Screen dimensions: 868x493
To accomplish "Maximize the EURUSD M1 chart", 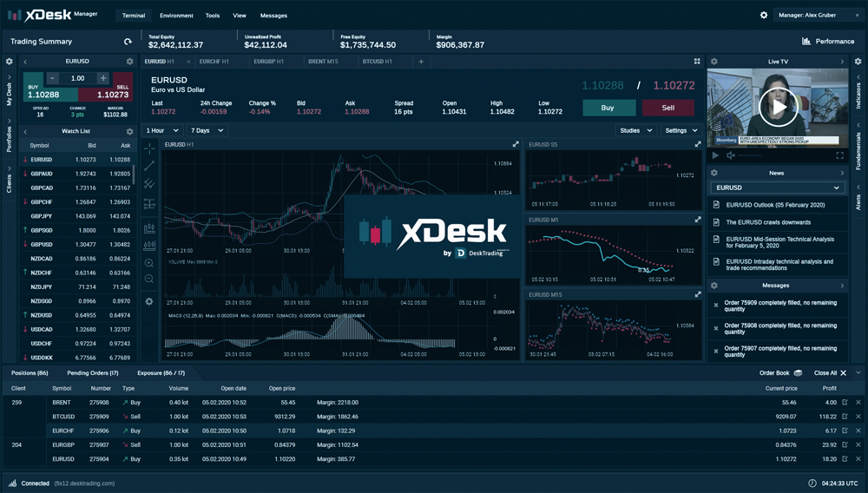I will pos(698,220).
